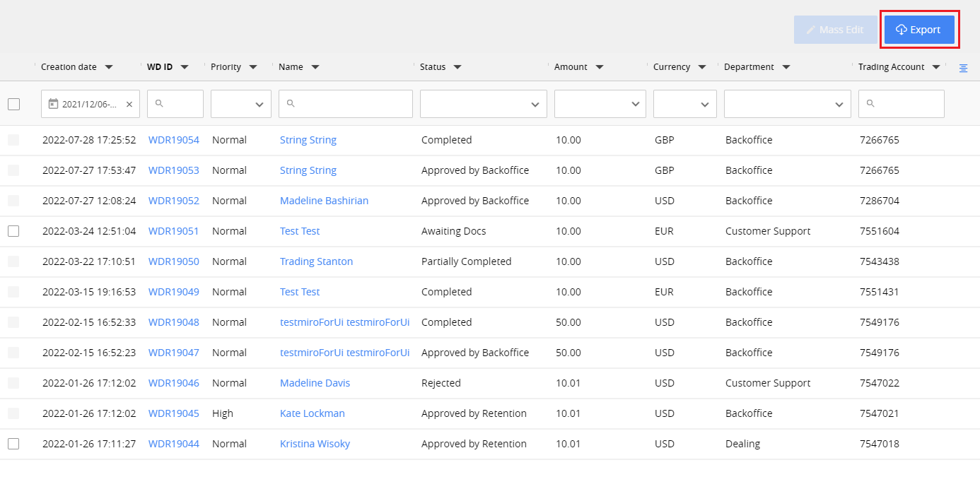
Task: Open the column configuration icon at the far right
Action: (963, 67)
